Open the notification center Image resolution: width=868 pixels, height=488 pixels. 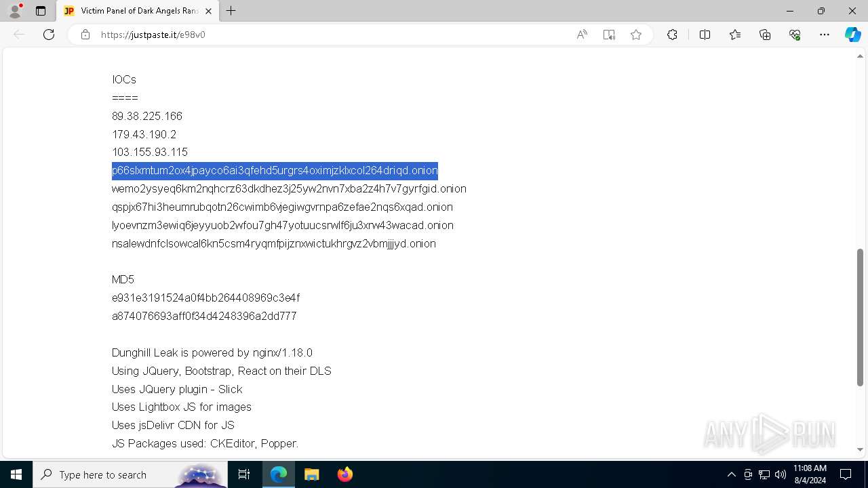click(x=846, y=474)
